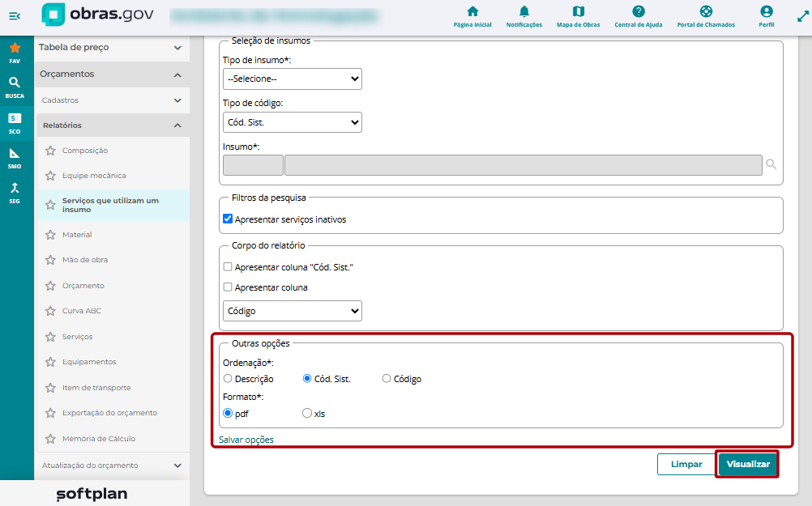Image resolution: width=812 pixels, height=506 pixels.
Task: Favorite the Equipe mecânica report star
Action: [50, 176]
